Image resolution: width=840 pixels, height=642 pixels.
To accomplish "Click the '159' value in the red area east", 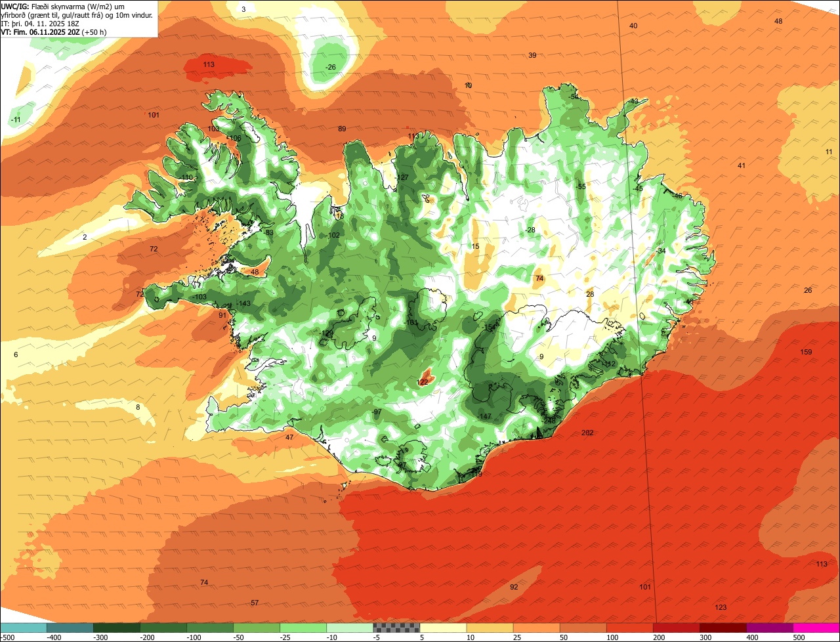I will [806, 353].
